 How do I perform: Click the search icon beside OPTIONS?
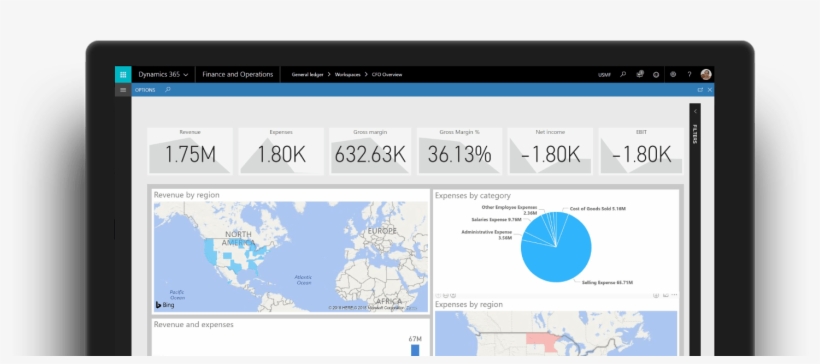[x=168, y=90]
